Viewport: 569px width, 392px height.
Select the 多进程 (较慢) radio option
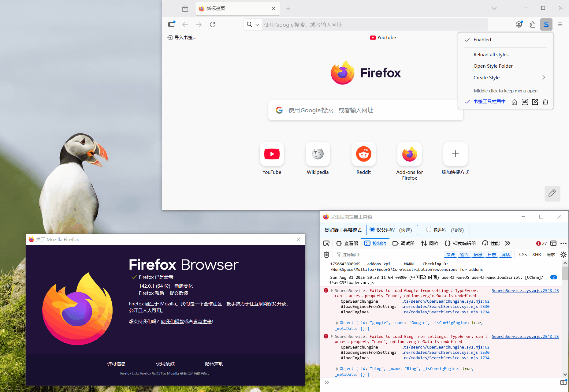[x=446, y=230]
